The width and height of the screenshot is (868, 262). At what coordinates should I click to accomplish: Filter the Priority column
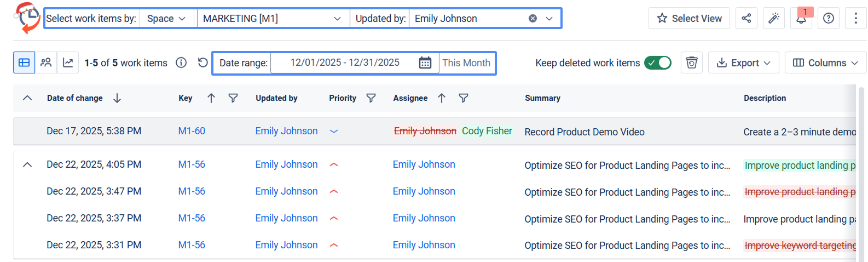371,98
